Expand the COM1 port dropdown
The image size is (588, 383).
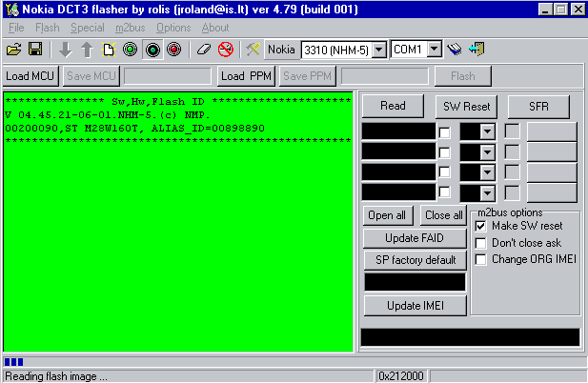[435, 50]
